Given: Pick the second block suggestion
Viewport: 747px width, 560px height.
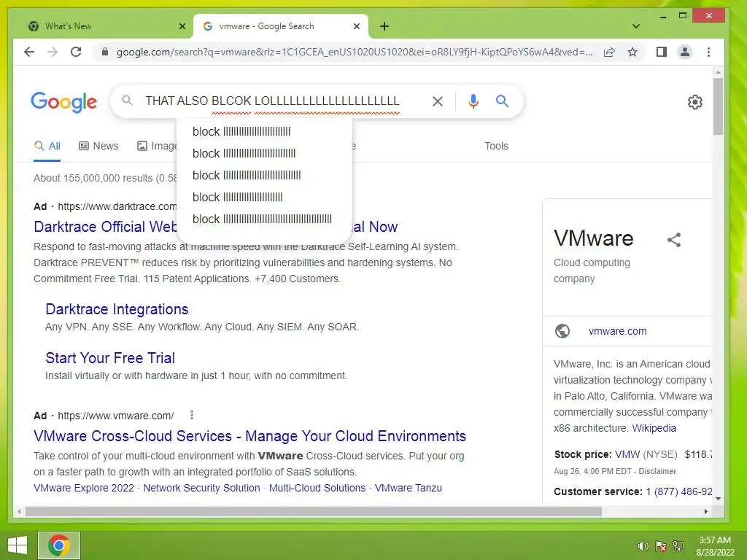Looking at the screenshot, I should [x=264, y=153].
